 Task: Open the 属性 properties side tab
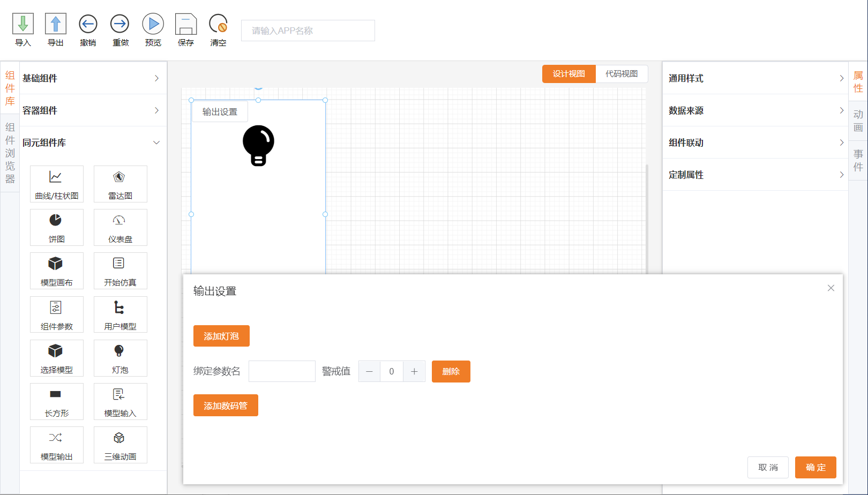[x=858, y=82]
